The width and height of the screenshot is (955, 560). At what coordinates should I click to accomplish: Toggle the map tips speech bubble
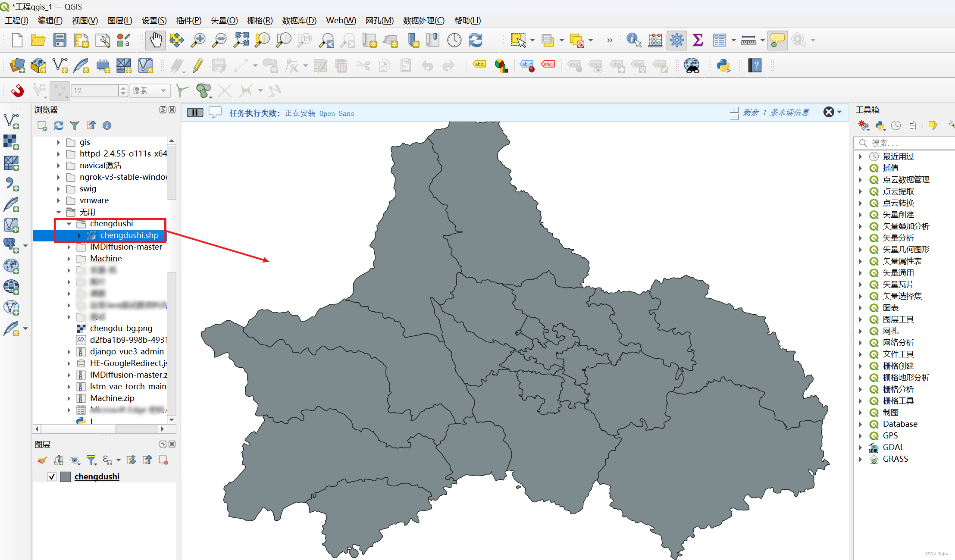pos(777,41)
